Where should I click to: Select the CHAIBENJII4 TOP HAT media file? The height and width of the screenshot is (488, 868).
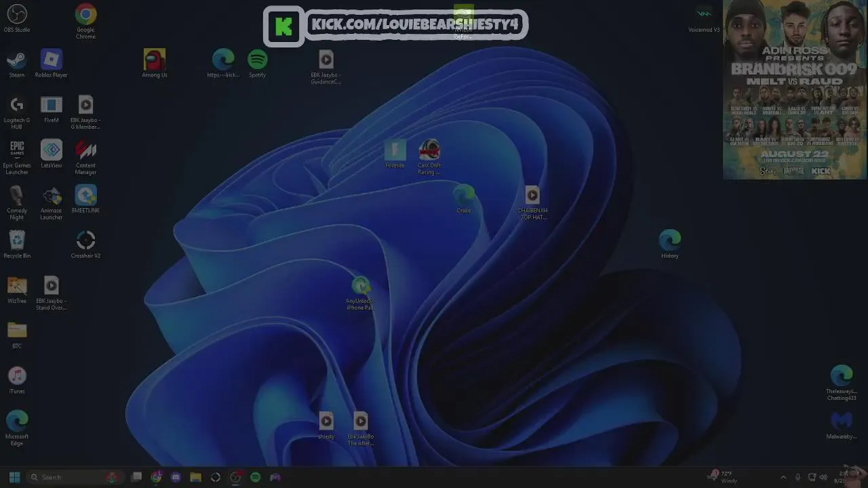tap(532, 203)
